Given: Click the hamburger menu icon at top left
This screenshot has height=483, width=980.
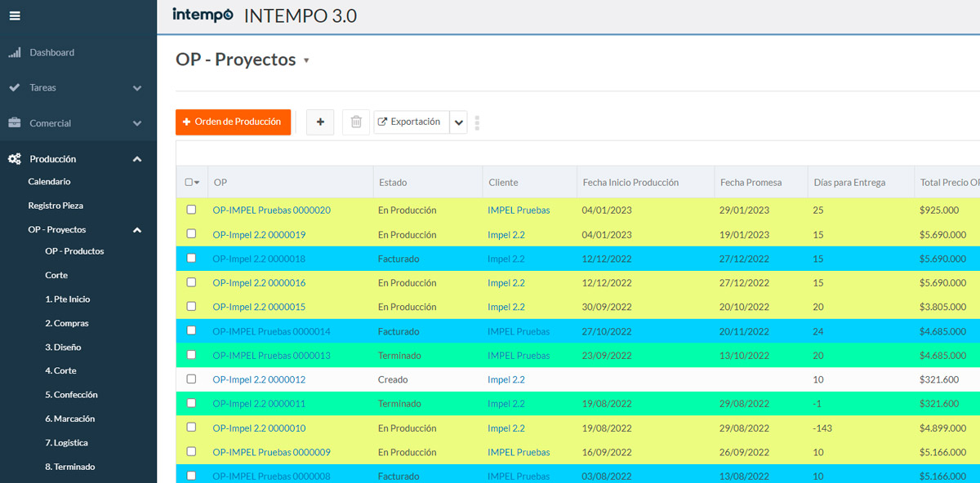Looking at the screenshot, I should pyautogui.click(x=15, y=14).
